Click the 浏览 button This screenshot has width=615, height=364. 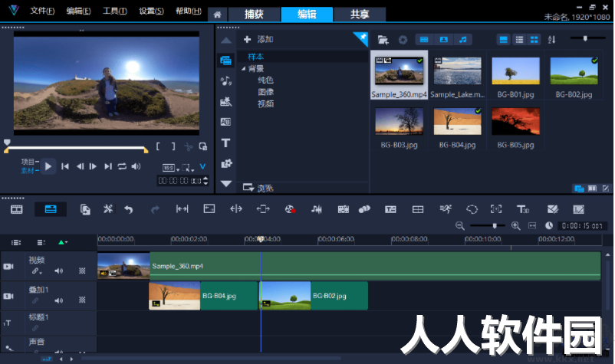click(258, 188)
